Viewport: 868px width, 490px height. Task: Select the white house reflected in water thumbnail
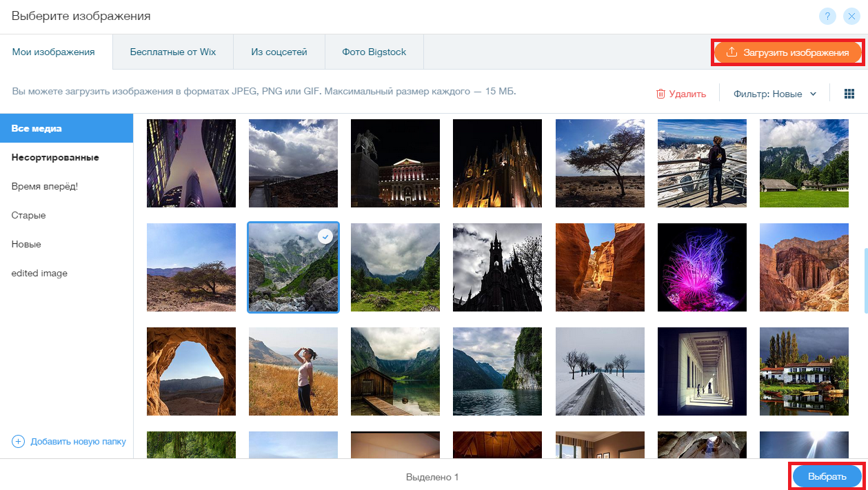coord(804,371)
